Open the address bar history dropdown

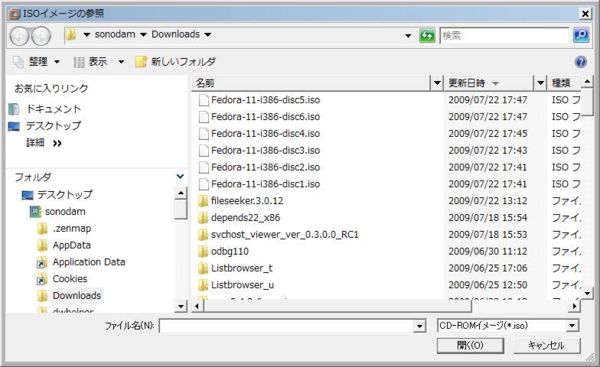[408, 36]
